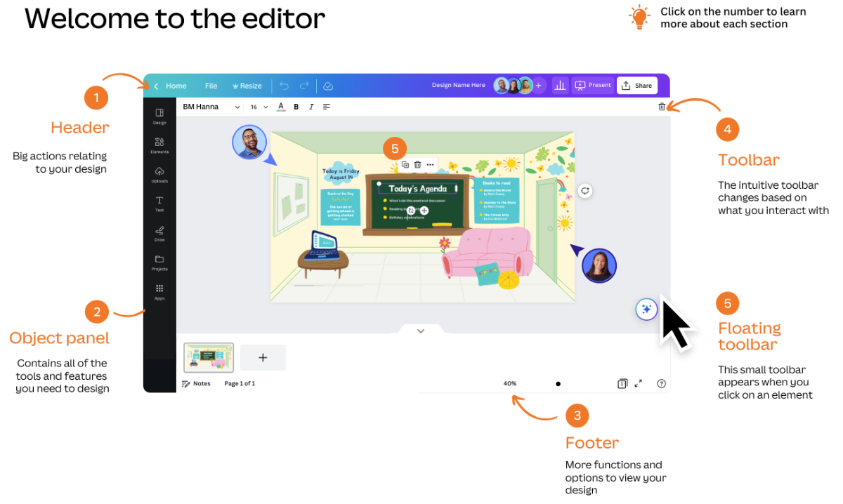The width and height of the screenshot is (843, 504).
Task: Collapse the page thumbnails with the chevron
Action: coord(421,331)
